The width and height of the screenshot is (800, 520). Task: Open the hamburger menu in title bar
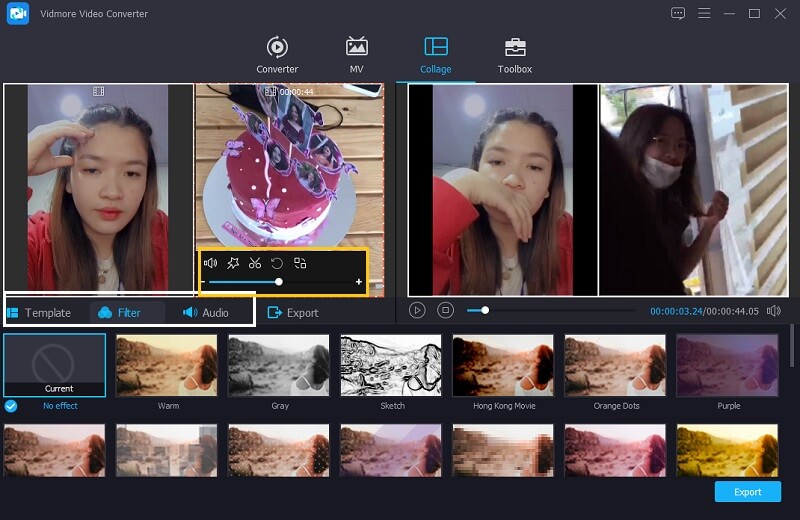point(705,13)
